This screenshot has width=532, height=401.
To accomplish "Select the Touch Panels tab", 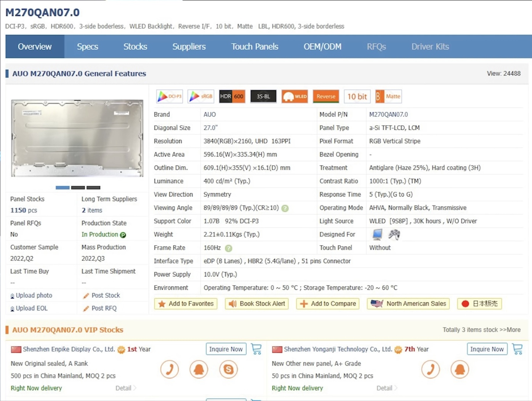I will tap(255, 46).
